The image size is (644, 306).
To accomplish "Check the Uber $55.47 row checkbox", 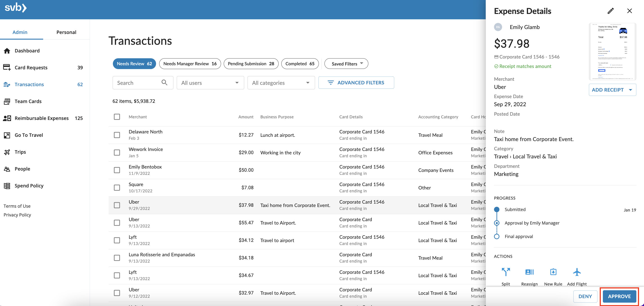I will click(117, 223).
